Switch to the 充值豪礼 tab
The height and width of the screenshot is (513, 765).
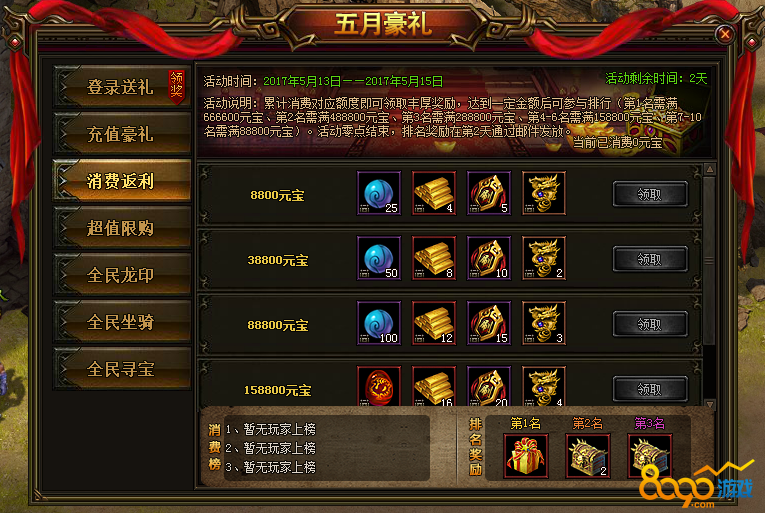point(122,134)
